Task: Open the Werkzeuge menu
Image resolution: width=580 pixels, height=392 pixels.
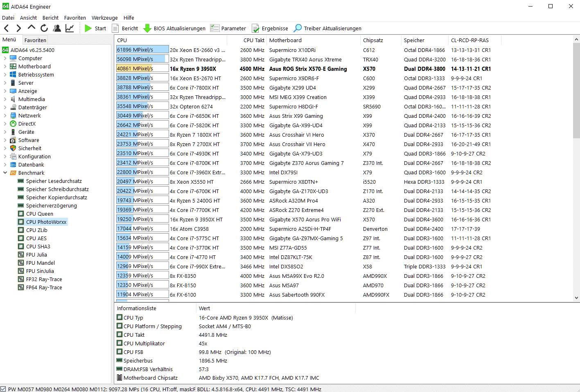Action: pos(104,18)
